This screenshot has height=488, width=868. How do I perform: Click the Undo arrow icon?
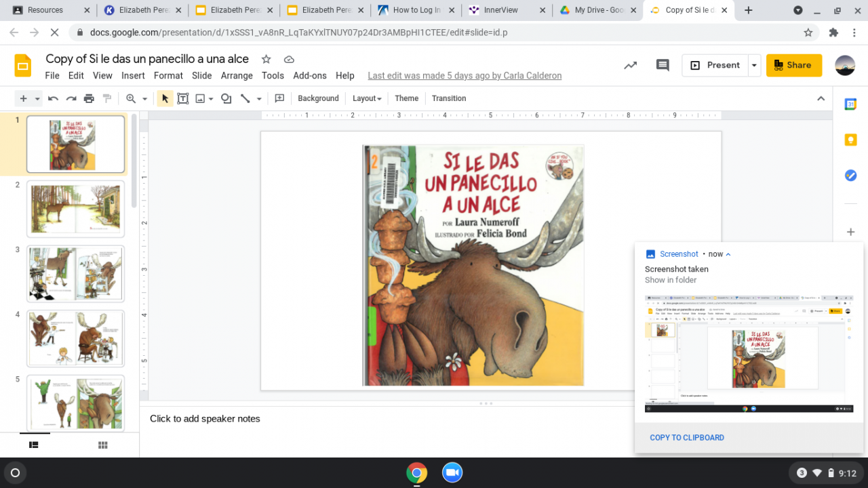click(x=53, y=98)
